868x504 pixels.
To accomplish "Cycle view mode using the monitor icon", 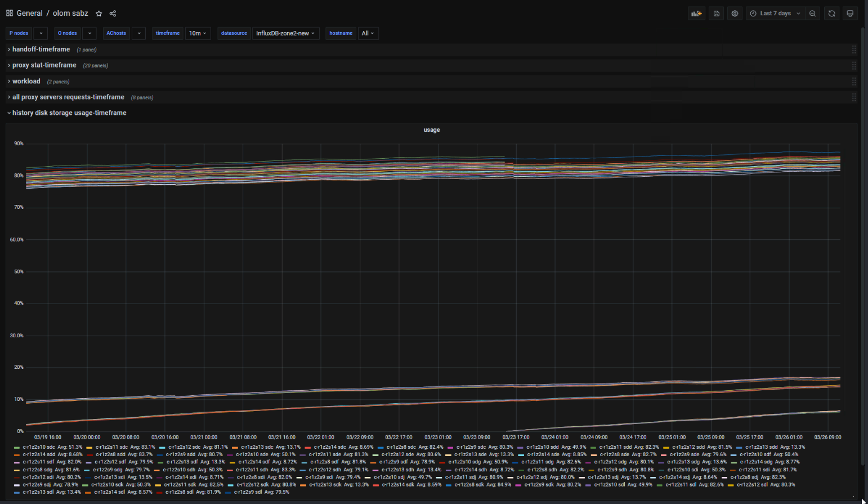I will click(850, 14).
